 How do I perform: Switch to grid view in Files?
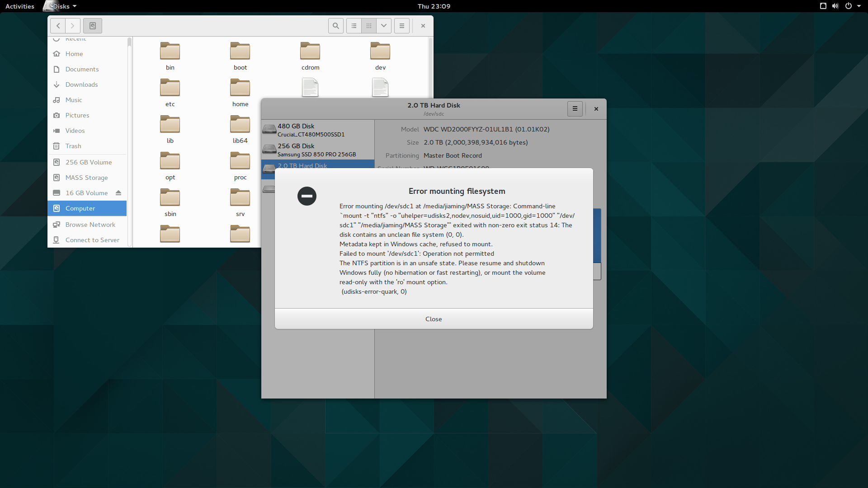coord(369,26)
